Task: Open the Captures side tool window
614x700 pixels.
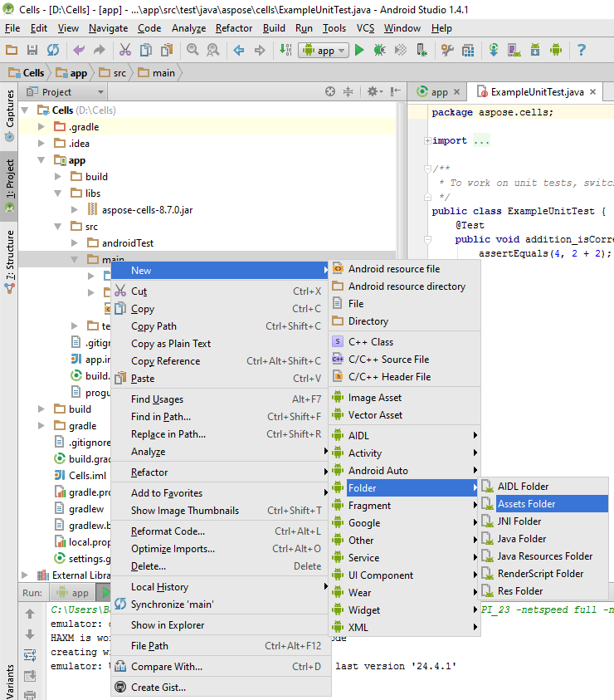Action: (9, 115)
